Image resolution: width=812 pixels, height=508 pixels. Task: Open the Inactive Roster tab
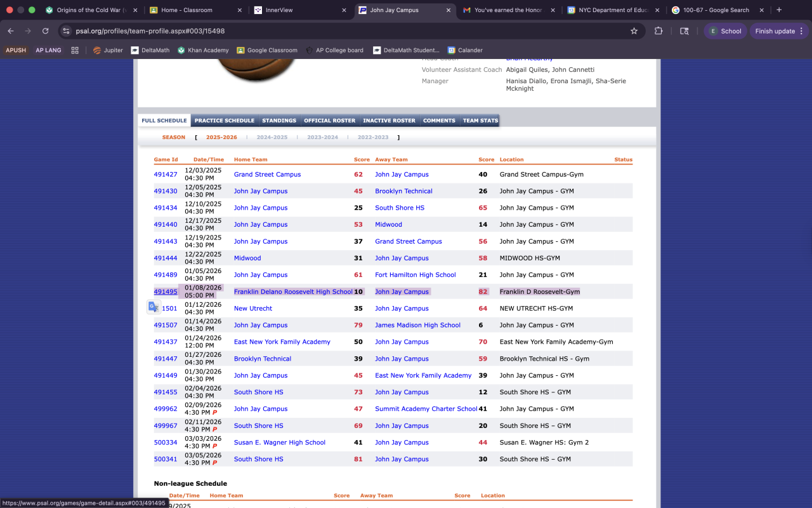(x=389, y=121)
